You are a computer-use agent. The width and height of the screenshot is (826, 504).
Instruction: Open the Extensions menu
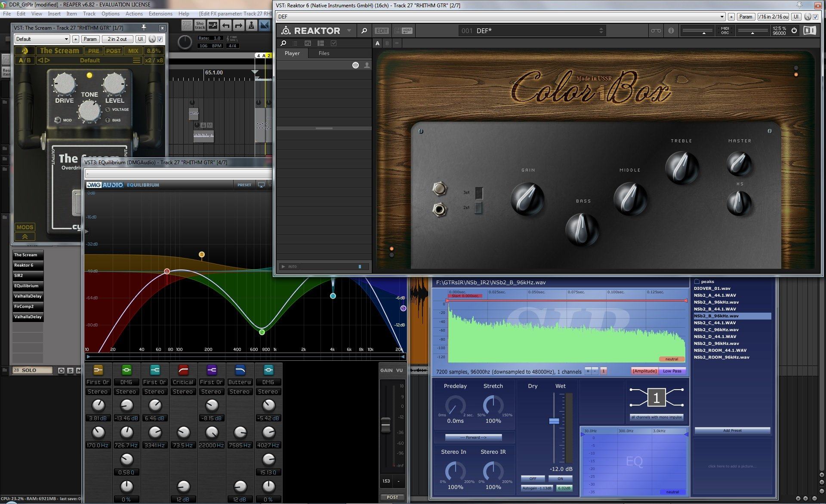click(160, 14)
